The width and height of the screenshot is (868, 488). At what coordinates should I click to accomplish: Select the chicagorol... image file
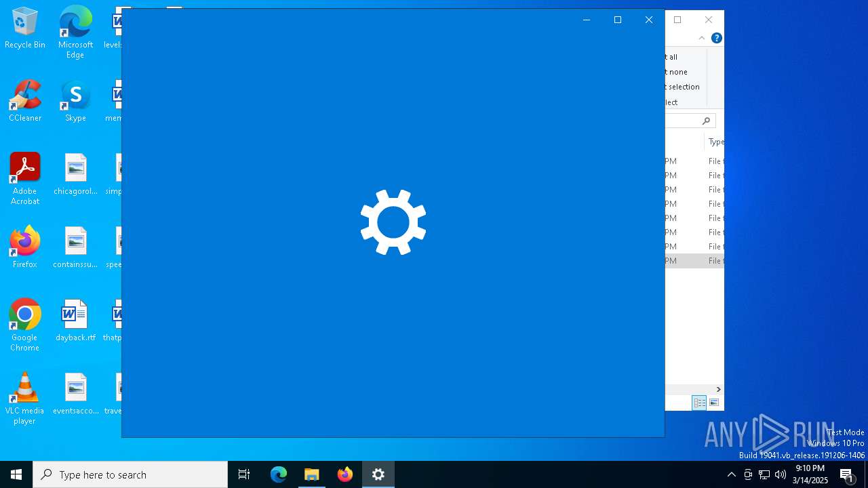(x=75, y=175)
